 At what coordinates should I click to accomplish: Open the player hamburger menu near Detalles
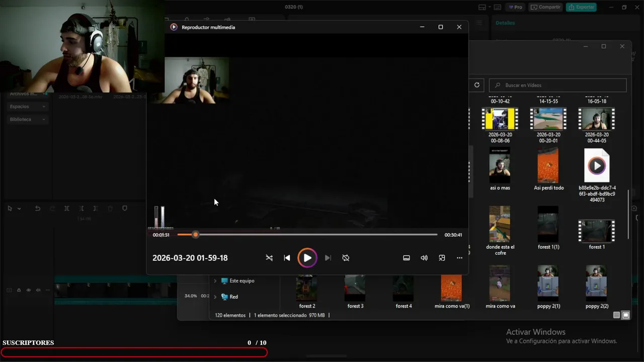pos(479,23)
